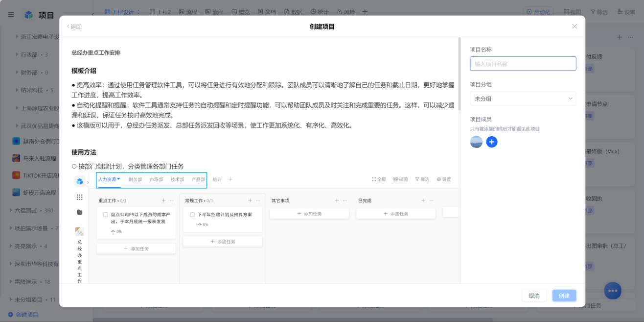Screen dimensions: 644x322
Task: Expand the 行政部 group arrow
Action: click(x=17, y=54)
